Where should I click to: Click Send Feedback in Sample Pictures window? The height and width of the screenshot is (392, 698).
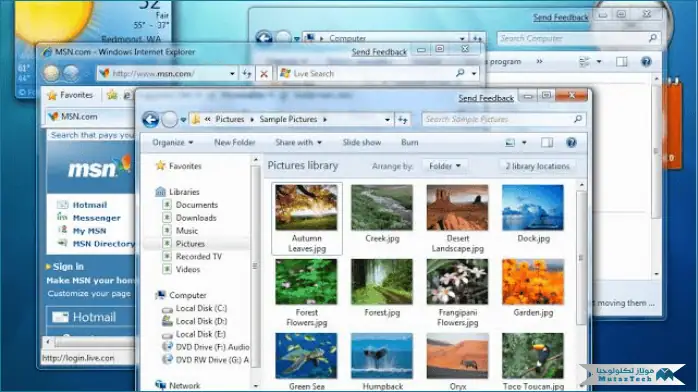pos(486,98)
